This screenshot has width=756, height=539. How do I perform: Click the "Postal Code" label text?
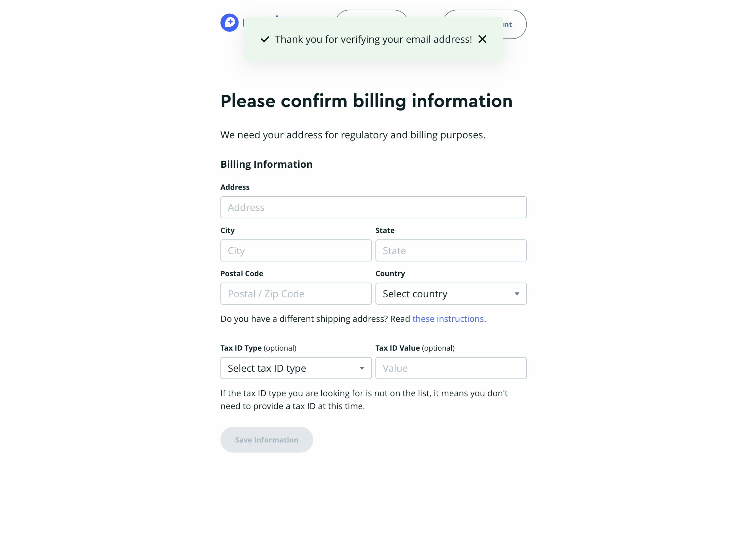coord(241,273)
